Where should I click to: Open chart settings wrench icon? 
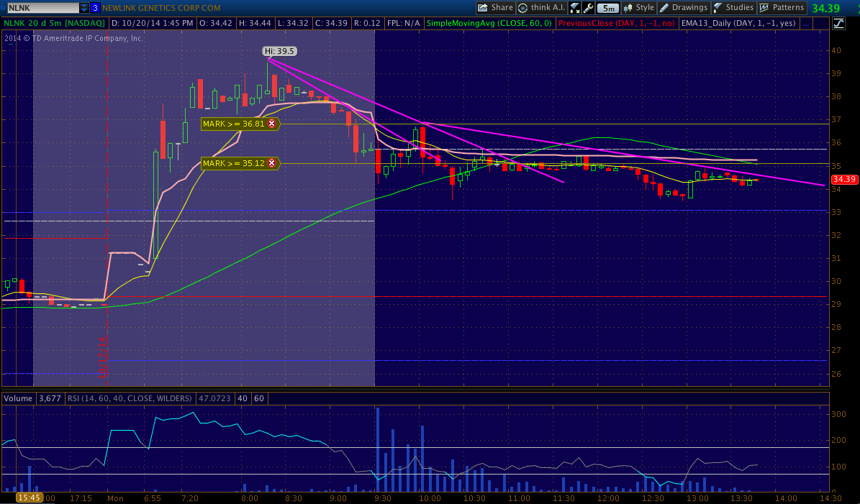coord(588,8)
